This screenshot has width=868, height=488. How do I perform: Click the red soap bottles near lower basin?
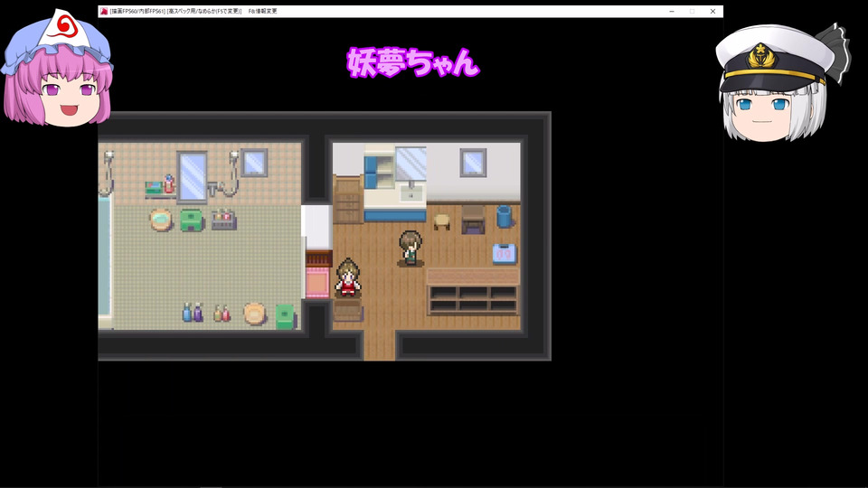222,314
